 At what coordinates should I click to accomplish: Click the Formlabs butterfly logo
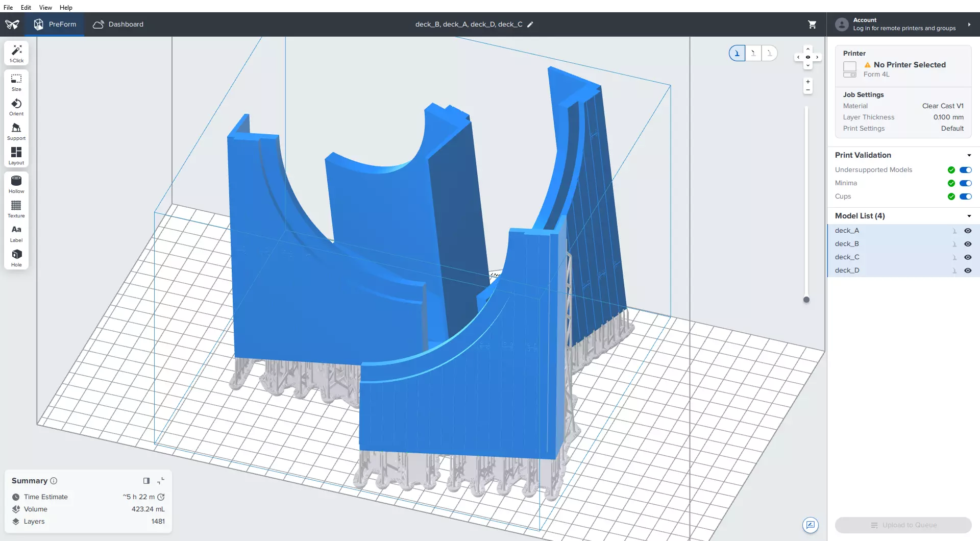(x=12, y=24)
